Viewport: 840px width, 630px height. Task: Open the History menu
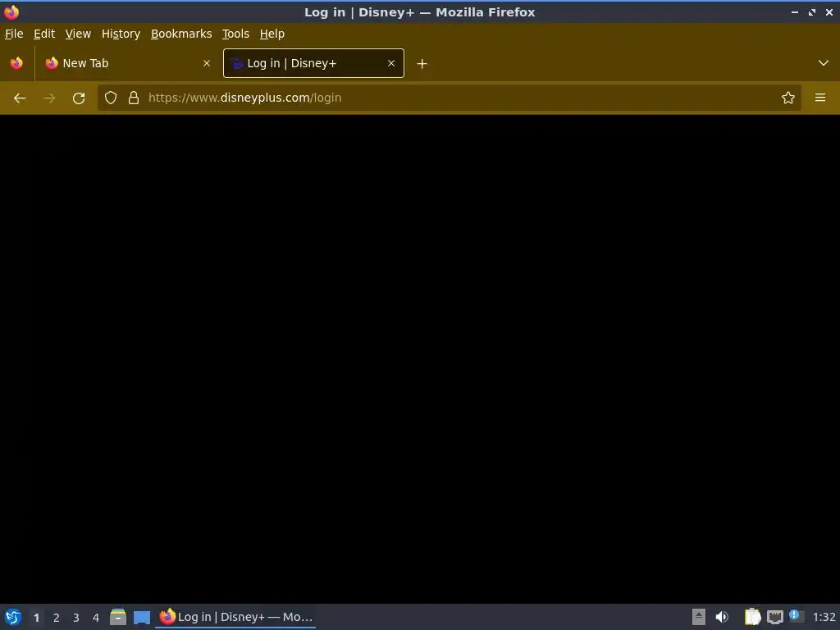(121, 34)
